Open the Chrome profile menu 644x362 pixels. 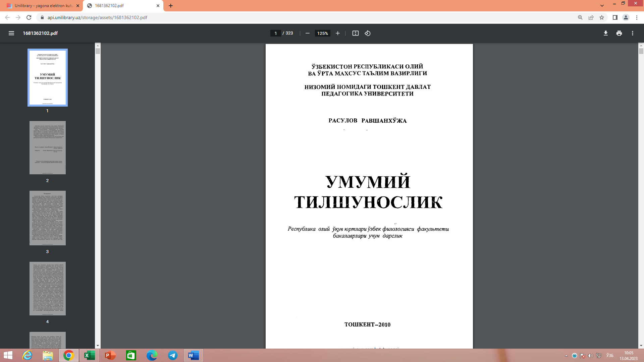(626, 17)
